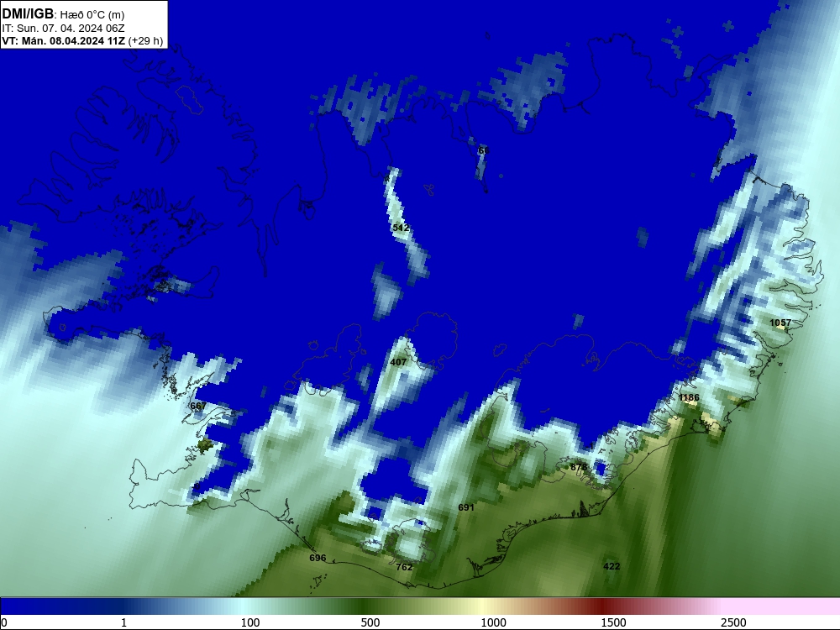Click the color scale label 1

click(x=123, y=622)
